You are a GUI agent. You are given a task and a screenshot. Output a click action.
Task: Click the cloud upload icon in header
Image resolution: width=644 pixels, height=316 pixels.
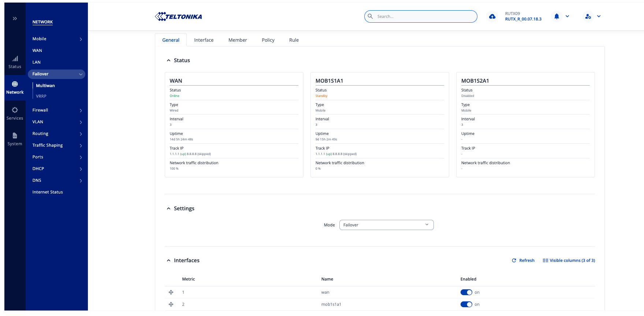(492, 16)
